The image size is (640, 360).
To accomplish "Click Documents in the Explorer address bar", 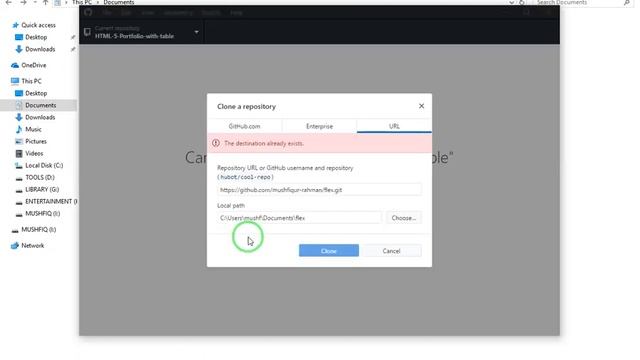I will [x=118, y=2].
